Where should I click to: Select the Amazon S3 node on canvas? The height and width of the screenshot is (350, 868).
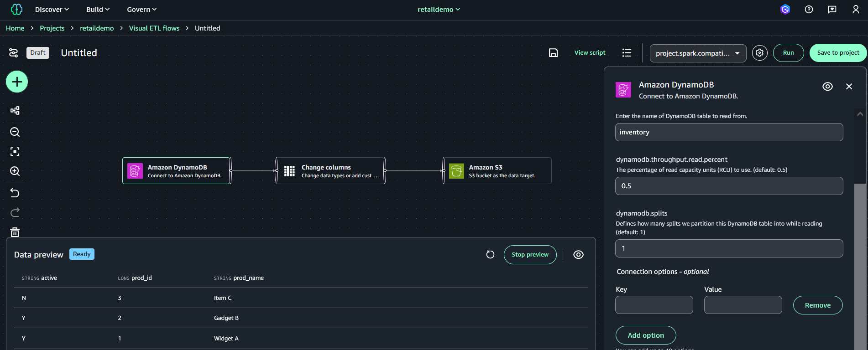click(x=497, y=171)
